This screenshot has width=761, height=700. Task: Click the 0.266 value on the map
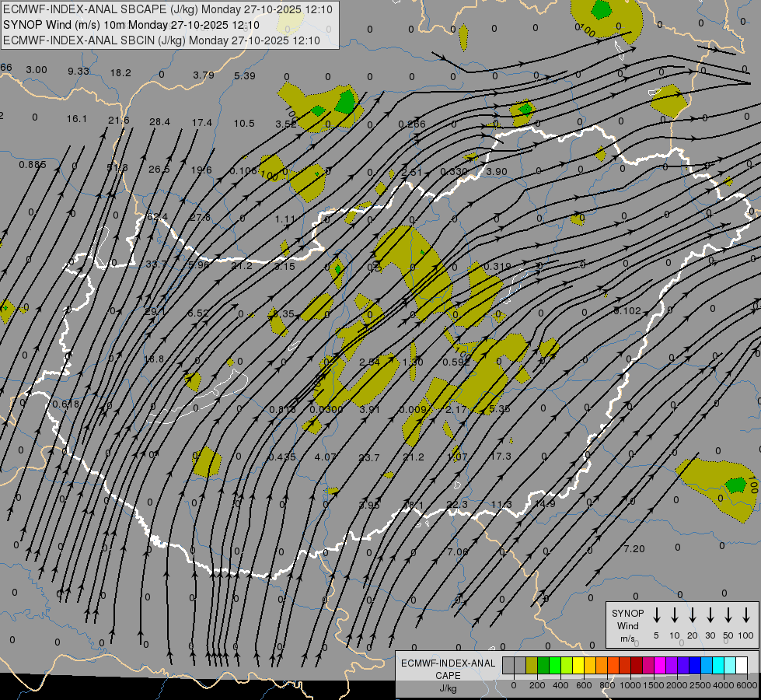coord(411,124)
